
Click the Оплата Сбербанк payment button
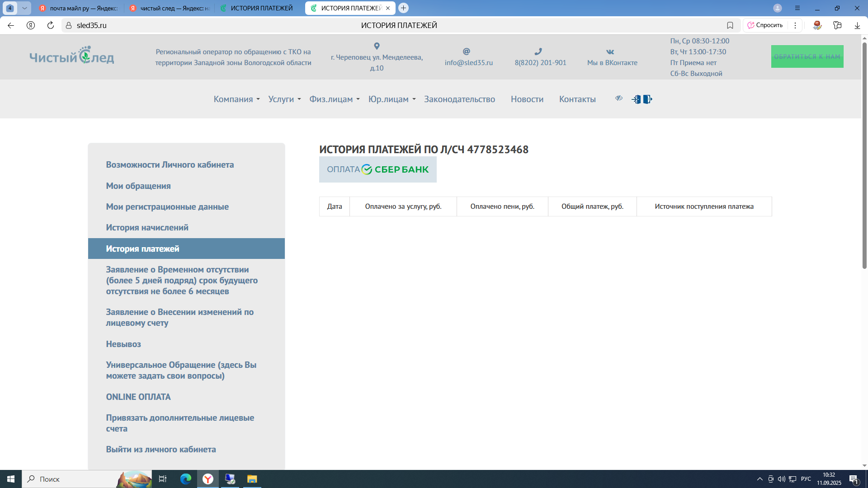pos(377,170)
